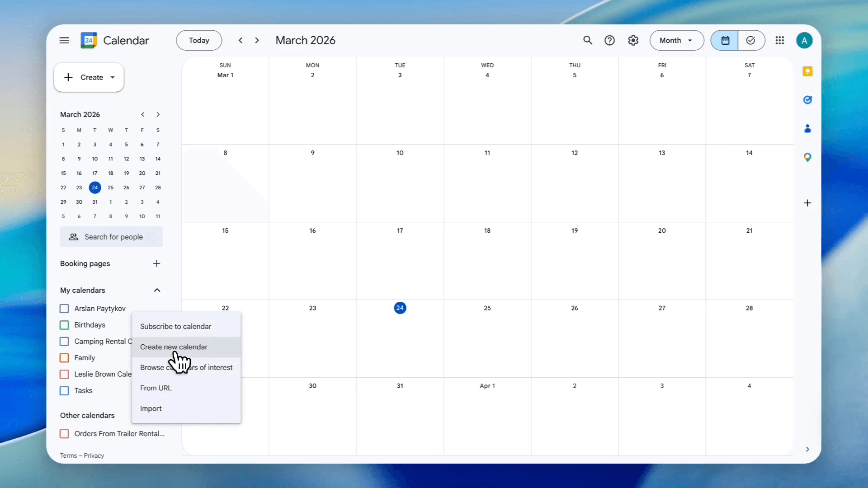The width and height of the screenshot is (868, 488).
Task: Open Google apps grid
Action: click(779, 41)
